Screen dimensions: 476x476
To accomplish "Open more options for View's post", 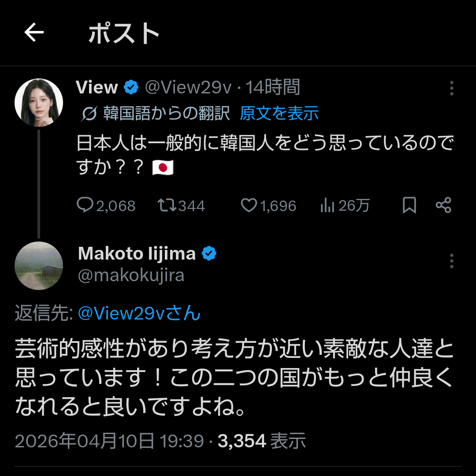I will click(451, 88).
